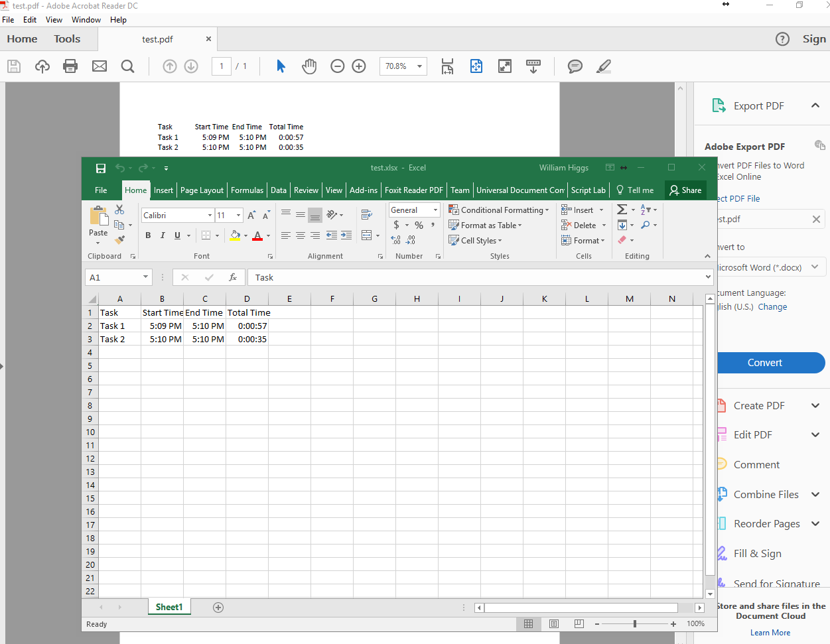This screenshot has width=830, height=644.
Task: Click the Excel Share button
Action: (685, 190)
